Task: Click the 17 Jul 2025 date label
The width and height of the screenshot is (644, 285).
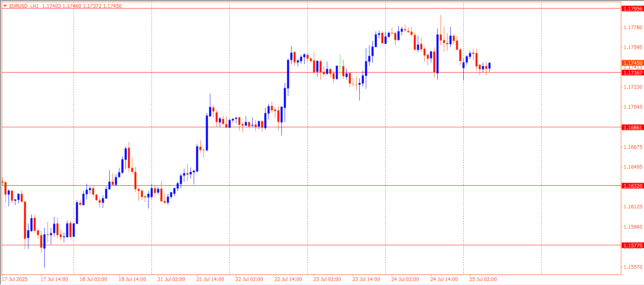Action: pos(15,279)
